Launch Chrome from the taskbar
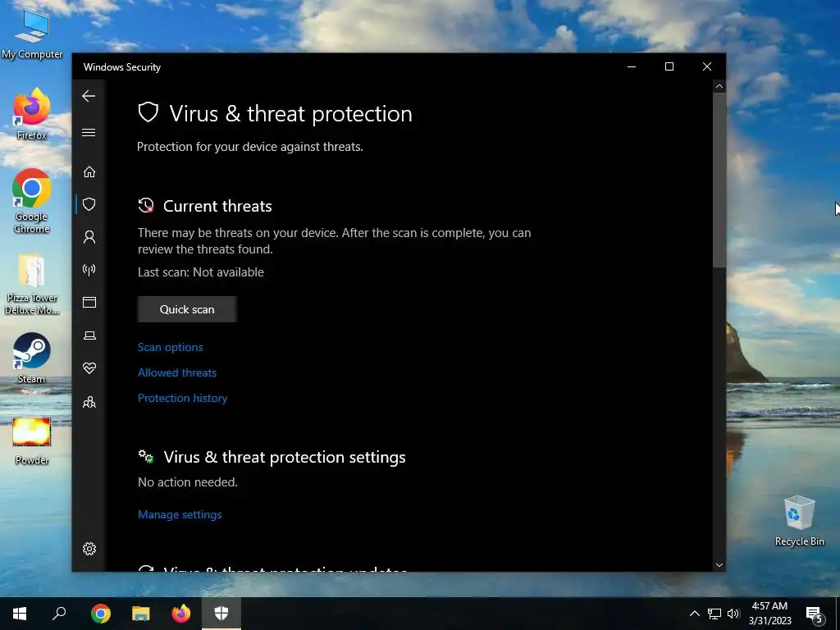The height and width of the screenshot is (630, 840). point(101,614)
